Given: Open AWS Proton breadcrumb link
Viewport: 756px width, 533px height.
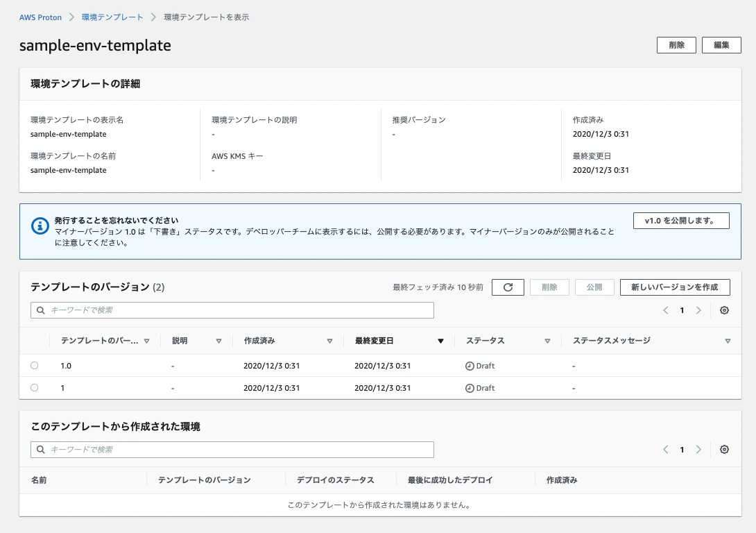Looking at the screenshot, I should tap(40, 17).
